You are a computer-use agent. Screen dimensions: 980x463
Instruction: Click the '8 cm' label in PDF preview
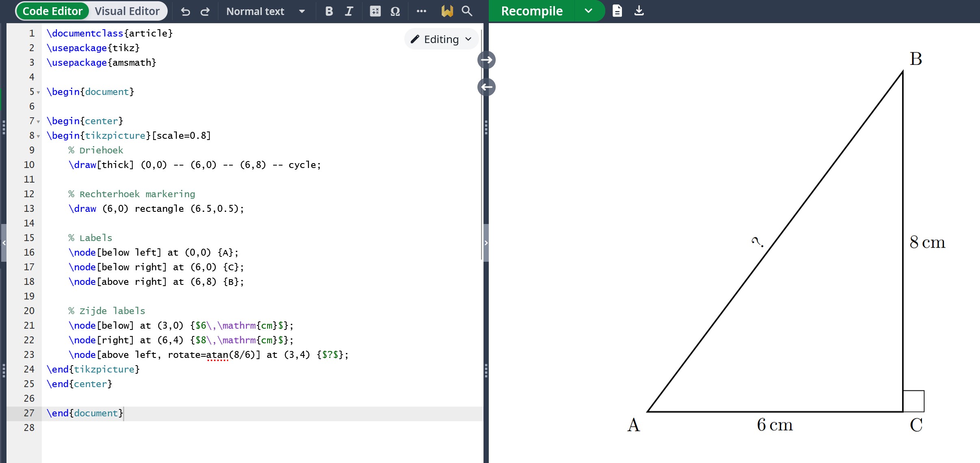pyautogui.click(x=927, y=242)
